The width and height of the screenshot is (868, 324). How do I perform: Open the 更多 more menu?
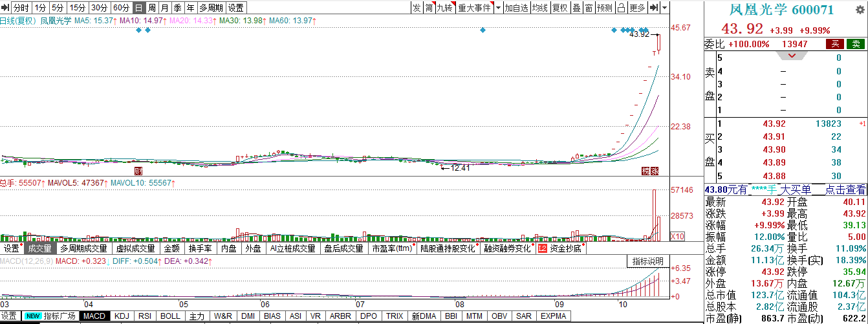(x=638, y=8)
